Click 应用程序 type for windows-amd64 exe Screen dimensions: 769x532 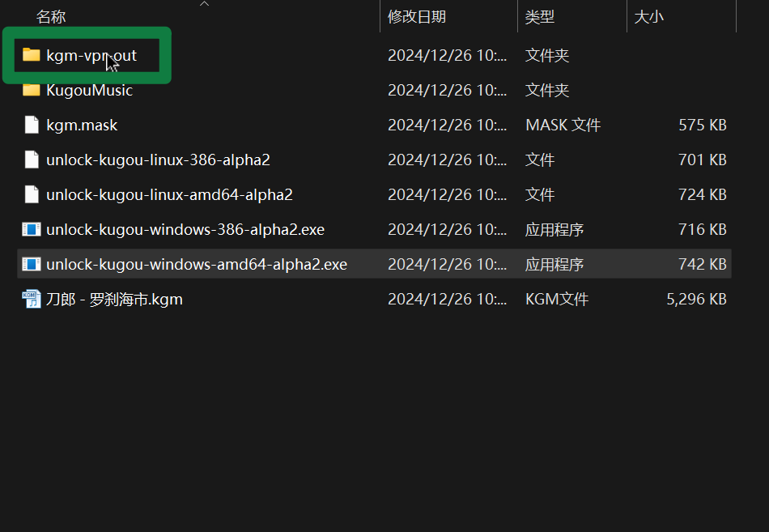pyautogui.click(x=554, y=265)
